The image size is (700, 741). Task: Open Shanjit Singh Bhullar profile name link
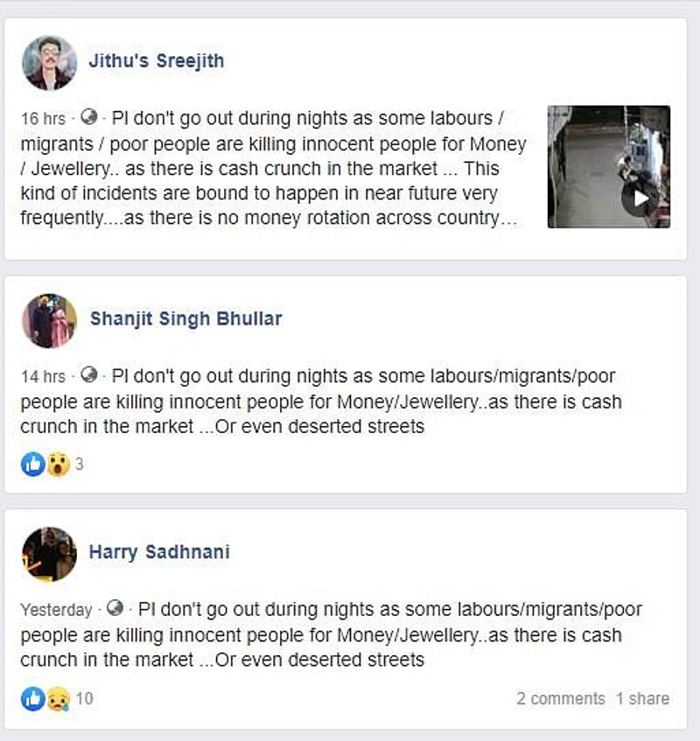point(185,318)
